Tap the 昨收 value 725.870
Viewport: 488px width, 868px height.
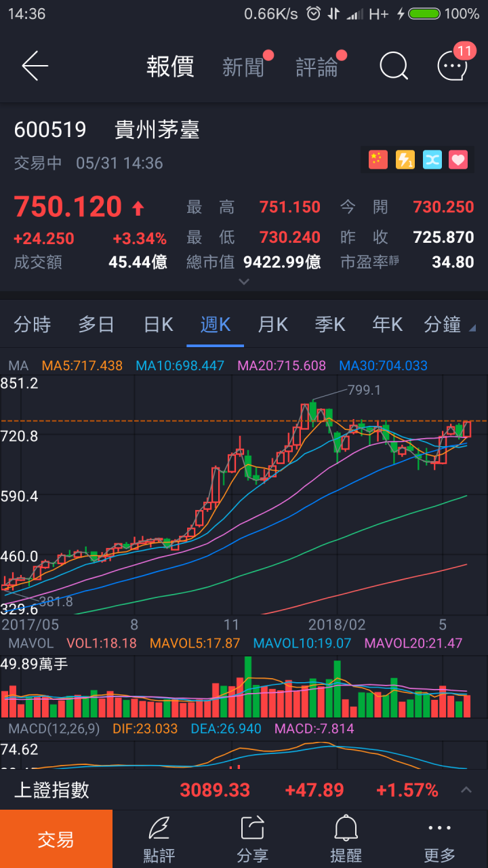(444, 237)
